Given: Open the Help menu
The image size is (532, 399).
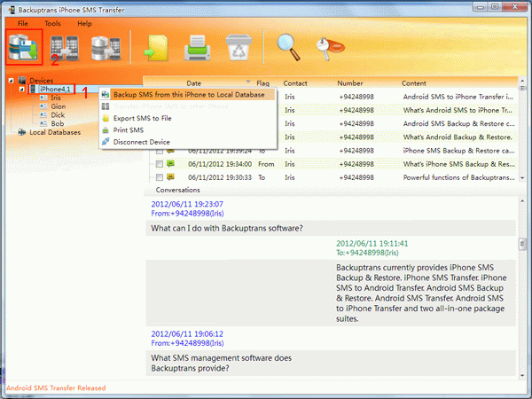Looking at the screenshot, I should pyautogui.click(x=84, y=23).
